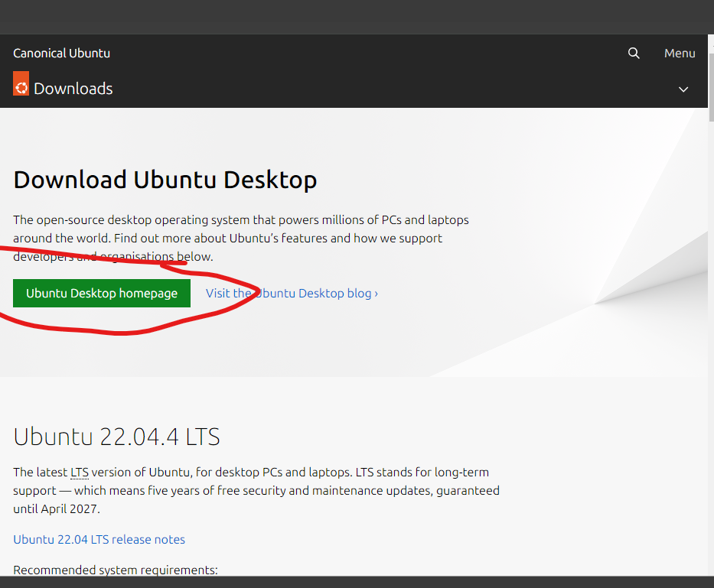Expand the Downloads section chevron
714x588 pixels.
[683, 89]
